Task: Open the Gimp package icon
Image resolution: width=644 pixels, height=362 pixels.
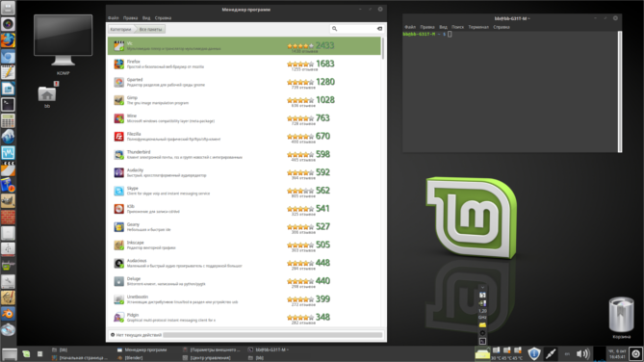Action: (x=118, y=100)
